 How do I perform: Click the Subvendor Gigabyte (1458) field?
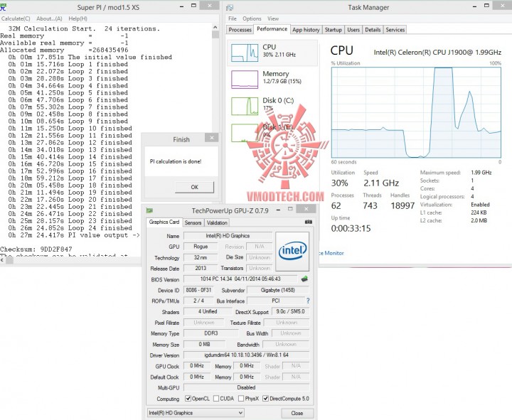pyautogui.click(x=278, y=290)
